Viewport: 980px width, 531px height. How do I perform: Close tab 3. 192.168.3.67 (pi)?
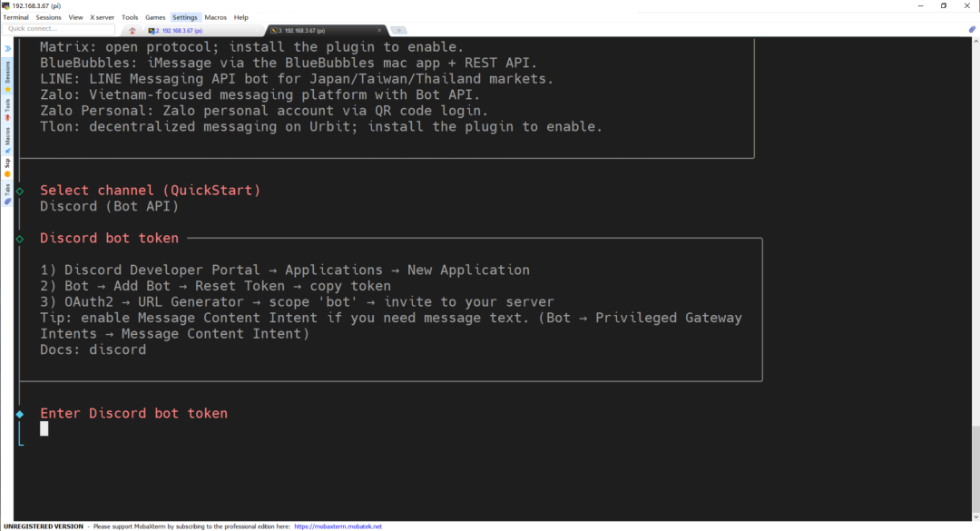click(378, 30)
